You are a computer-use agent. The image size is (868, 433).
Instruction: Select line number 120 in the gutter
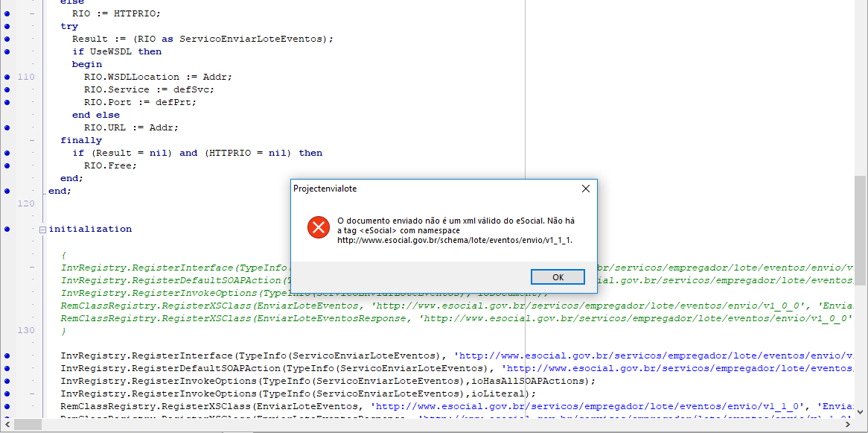[26, 203]
